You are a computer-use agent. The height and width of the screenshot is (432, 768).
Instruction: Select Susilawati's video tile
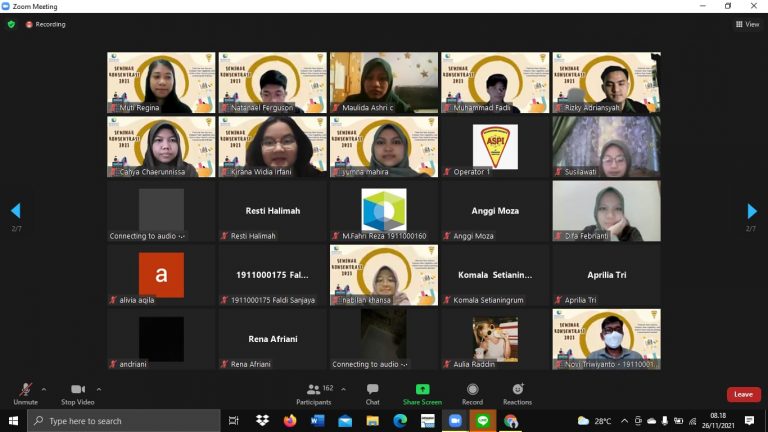[x=606, y=147]
